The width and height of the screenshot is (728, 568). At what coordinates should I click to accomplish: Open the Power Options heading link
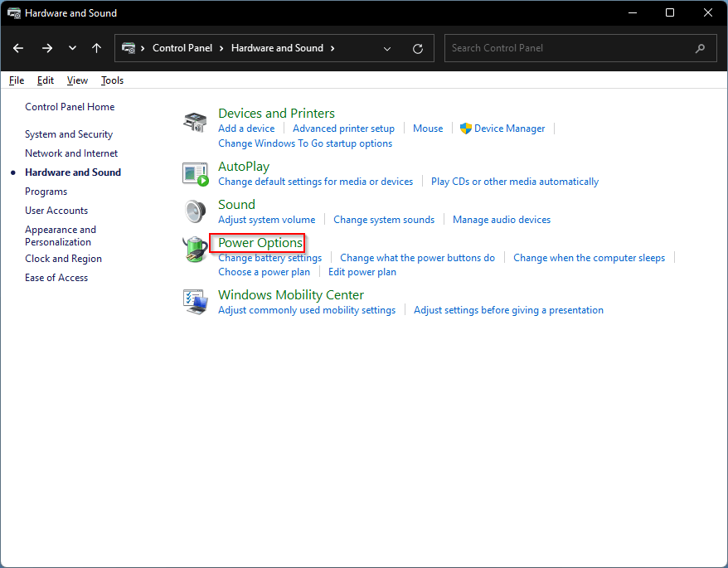click(260, 243)
